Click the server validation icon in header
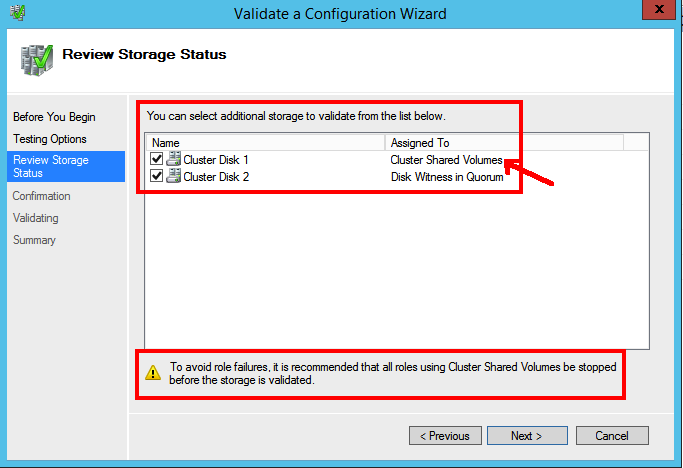683x468 pixels. tap(37, 60)
